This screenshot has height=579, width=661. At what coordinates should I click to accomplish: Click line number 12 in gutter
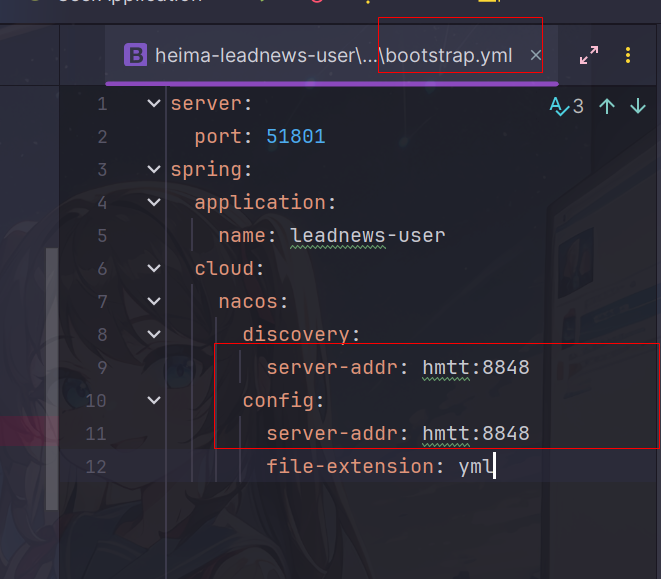96,466
